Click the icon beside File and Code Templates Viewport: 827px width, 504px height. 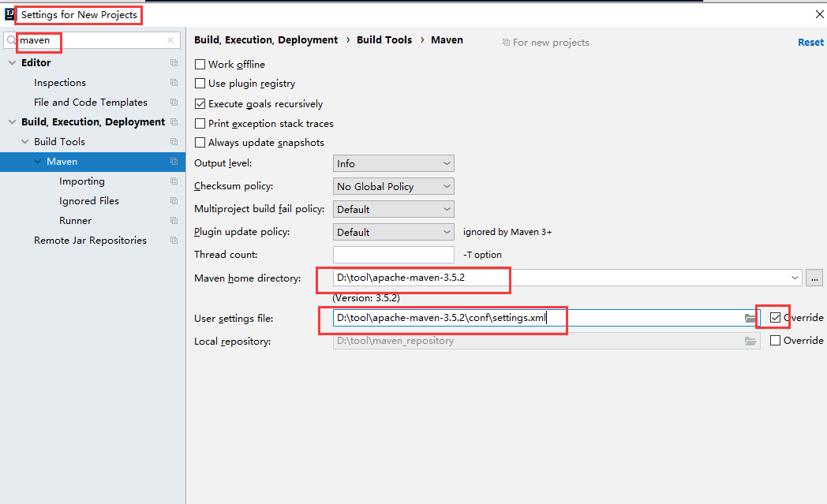click(x=174, y=103)
